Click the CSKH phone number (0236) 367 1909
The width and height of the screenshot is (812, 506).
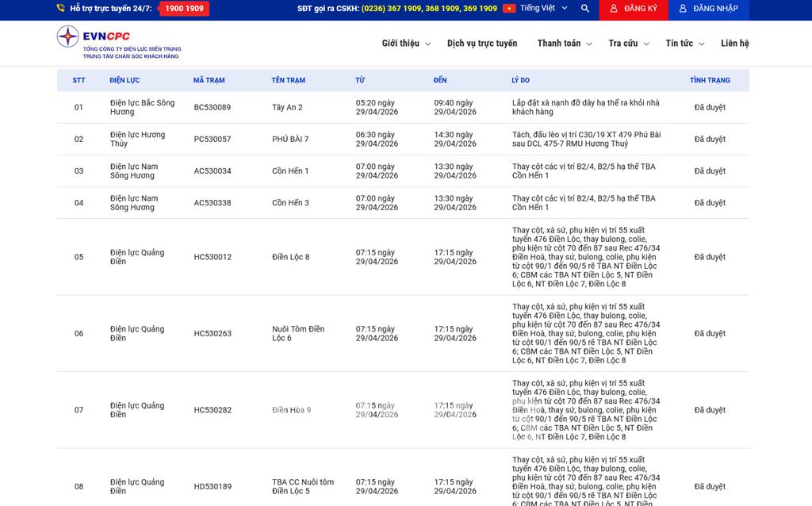[x=392, y=9]
